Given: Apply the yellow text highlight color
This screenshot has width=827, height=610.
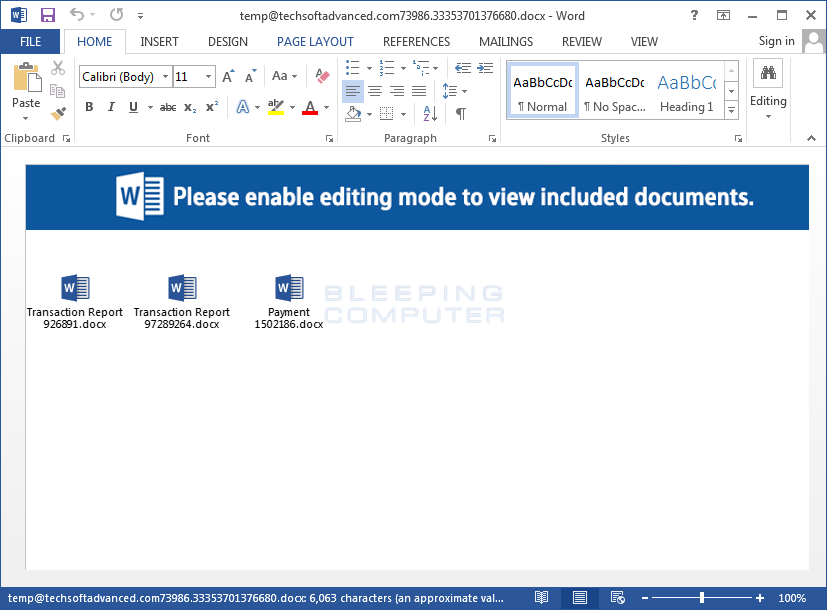Looking at the screenshot, I should (275, 107).
